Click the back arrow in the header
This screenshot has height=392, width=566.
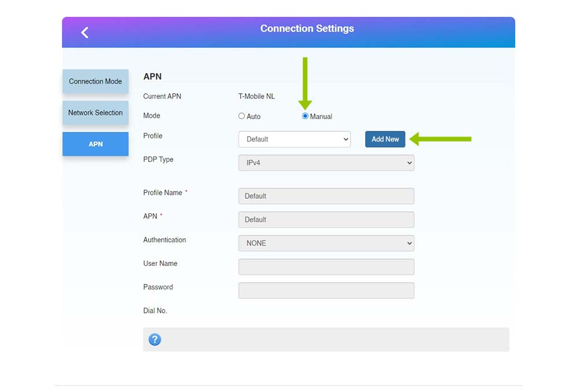coord(84,33)
